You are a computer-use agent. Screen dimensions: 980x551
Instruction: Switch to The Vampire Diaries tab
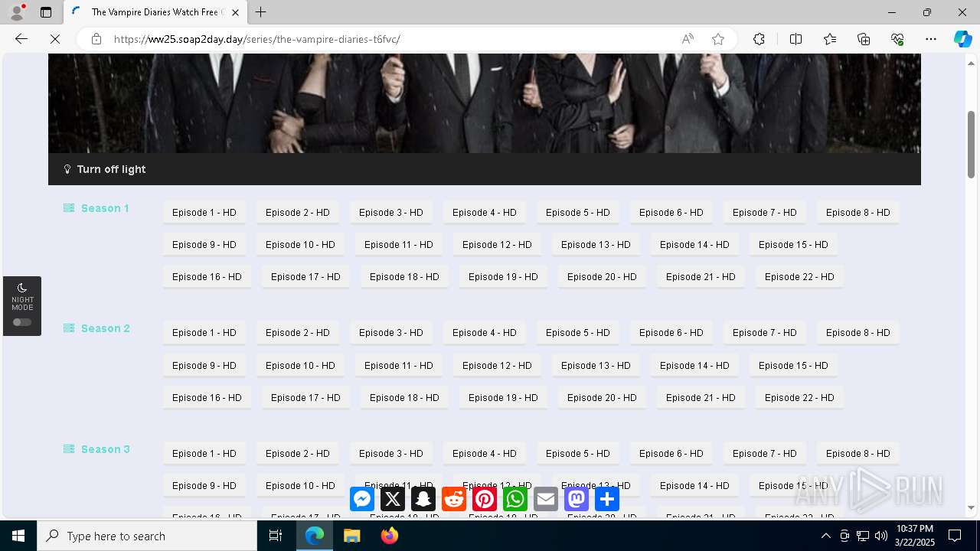point(155,12)
